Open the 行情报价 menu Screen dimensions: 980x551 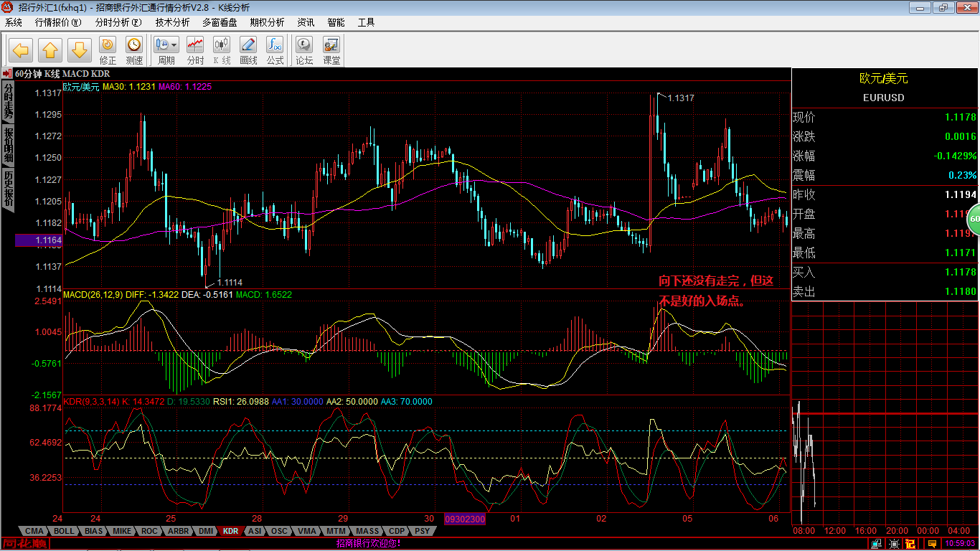(58, 22)
